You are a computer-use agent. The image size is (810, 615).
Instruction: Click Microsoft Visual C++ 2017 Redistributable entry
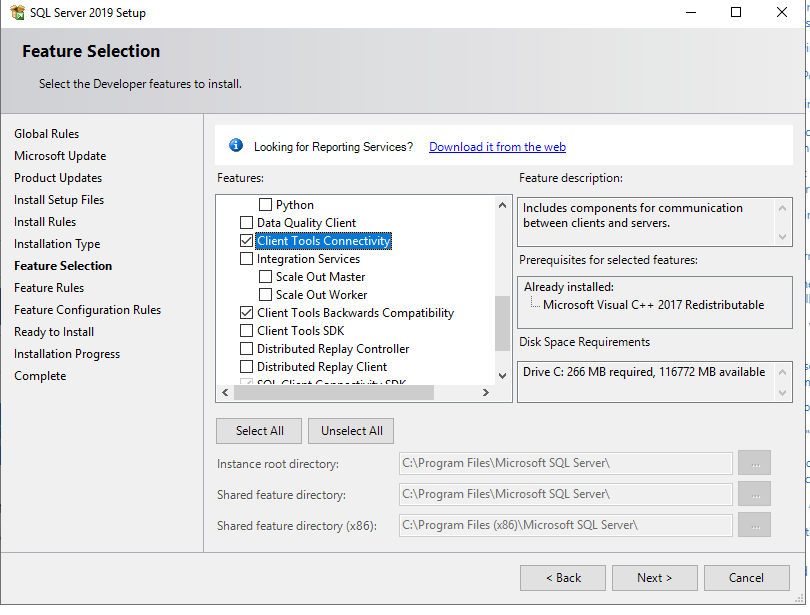[653, 305]
